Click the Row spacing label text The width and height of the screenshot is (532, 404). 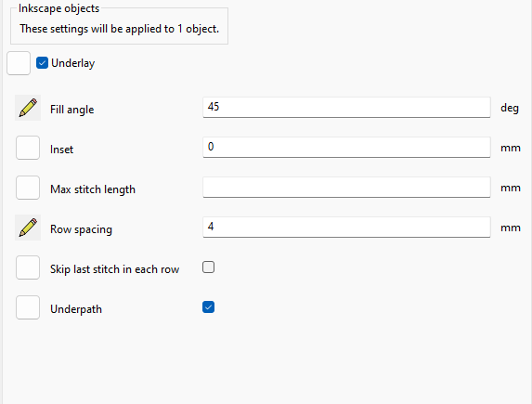tap(81, 229)
